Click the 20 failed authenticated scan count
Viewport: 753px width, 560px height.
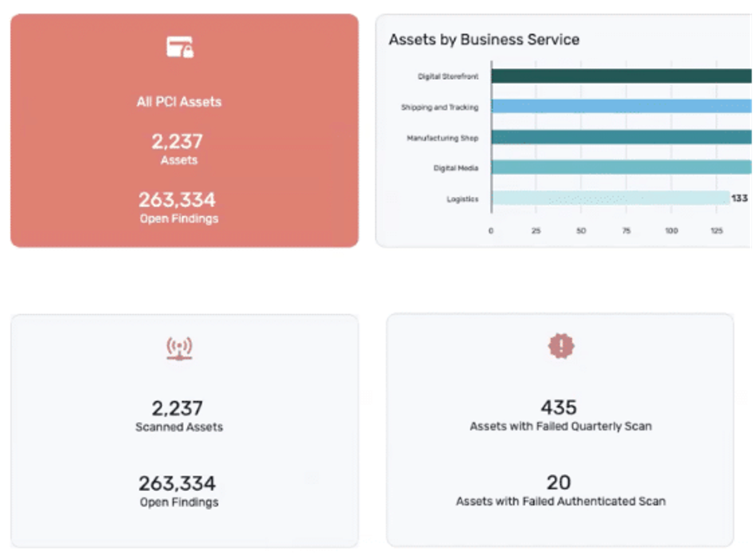[558, 483]
